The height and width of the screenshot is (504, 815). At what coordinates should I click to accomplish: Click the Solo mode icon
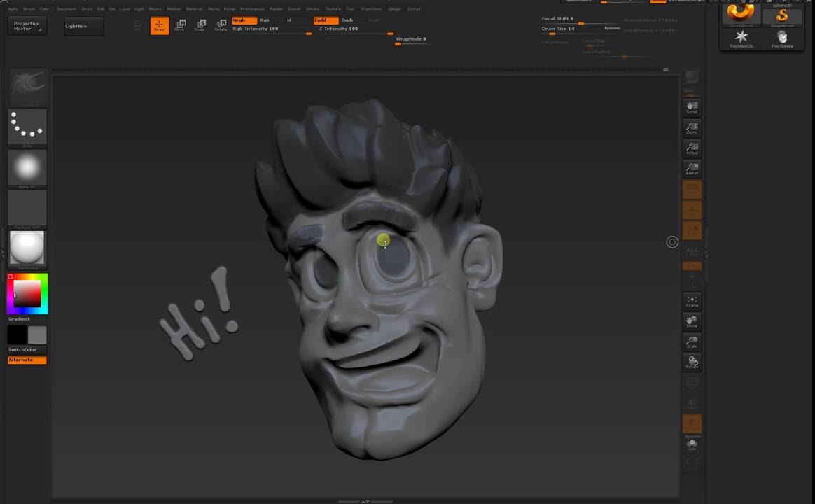tap(692, 444)
